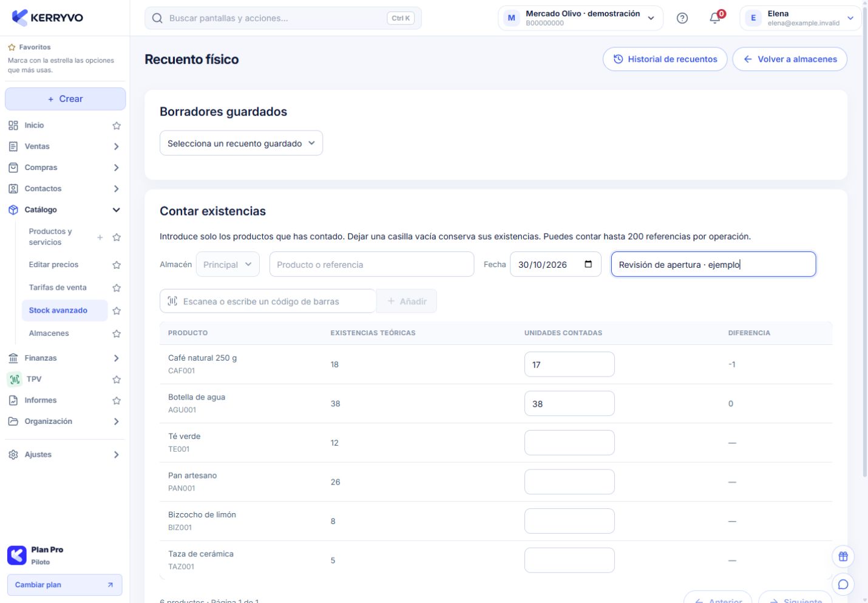Image resolution: width=868 pixels, height=603 pixels.
Task: Open the notifications bell
Action: coord(715,18)
